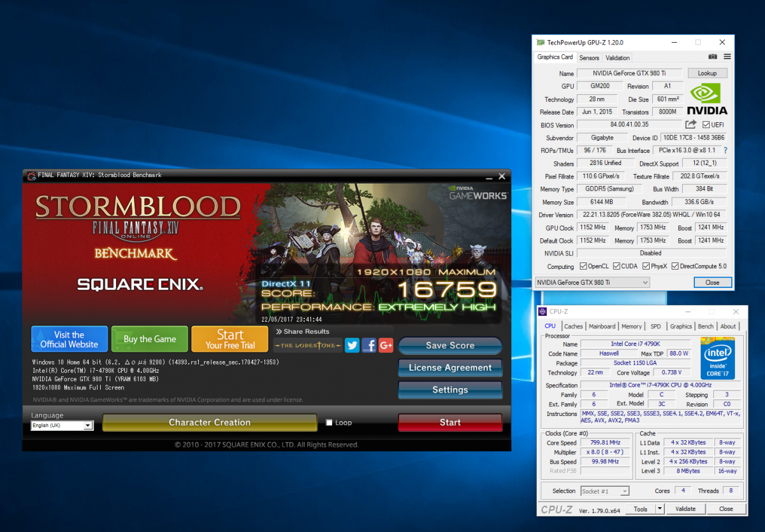Screen dimensions: 765x532
Task: Click the NVIDIA logo in GPU-Z
Action: pos(707,99)
